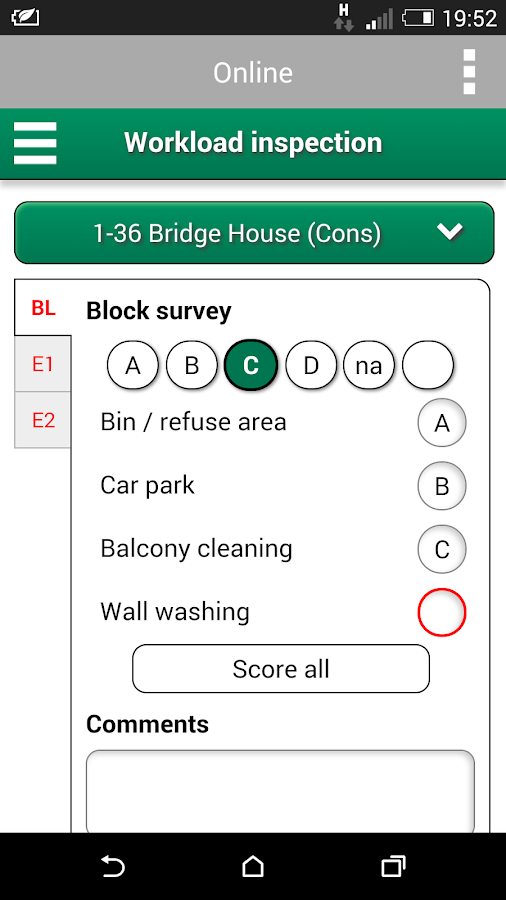
Task: Click the Score all button
Action: [x=281, y=669]
